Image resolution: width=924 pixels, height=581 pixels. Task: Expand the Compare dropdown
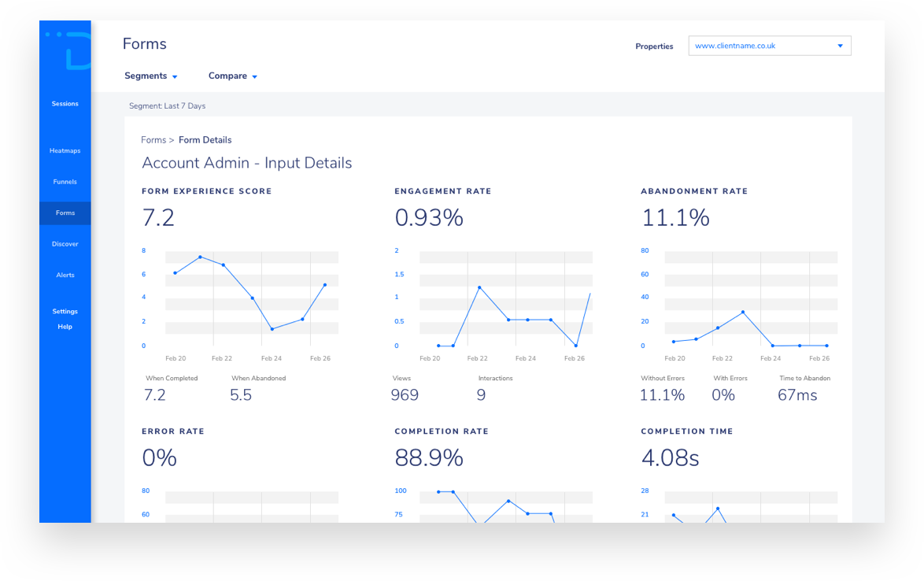click(x=233, y=76)
